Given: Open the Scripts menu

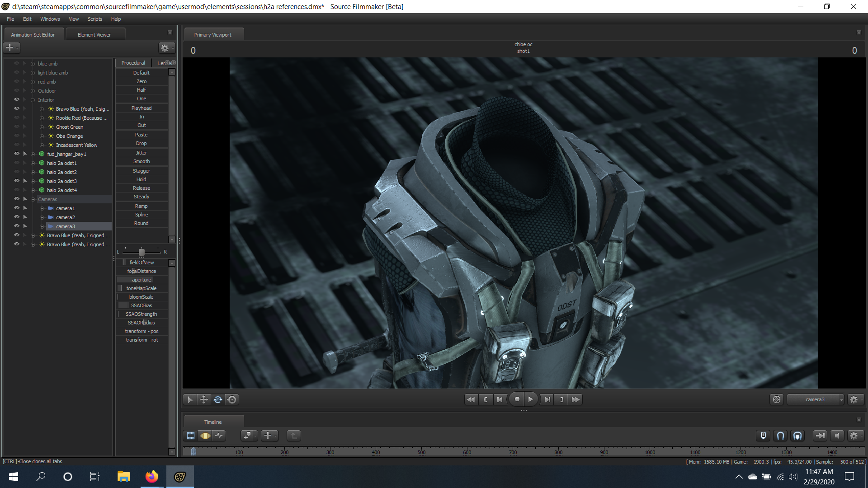Looking at the screenshot, I should tap(95, 19).
